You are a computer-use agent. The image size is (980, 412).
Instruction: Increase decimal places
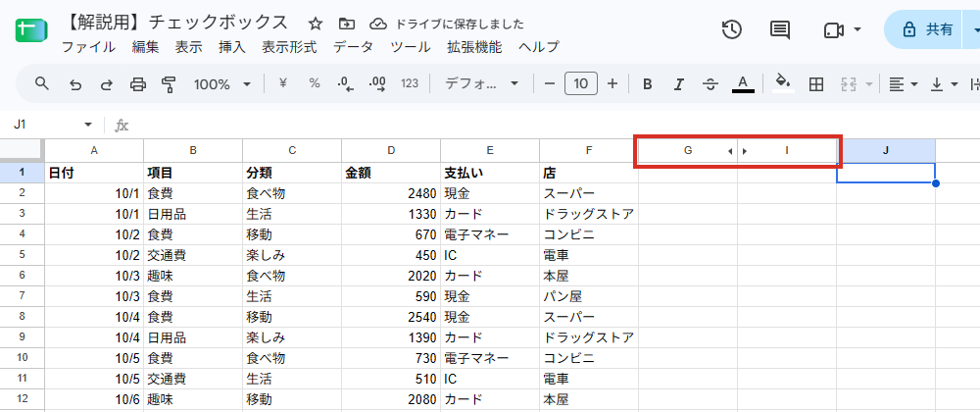(377, 83)
